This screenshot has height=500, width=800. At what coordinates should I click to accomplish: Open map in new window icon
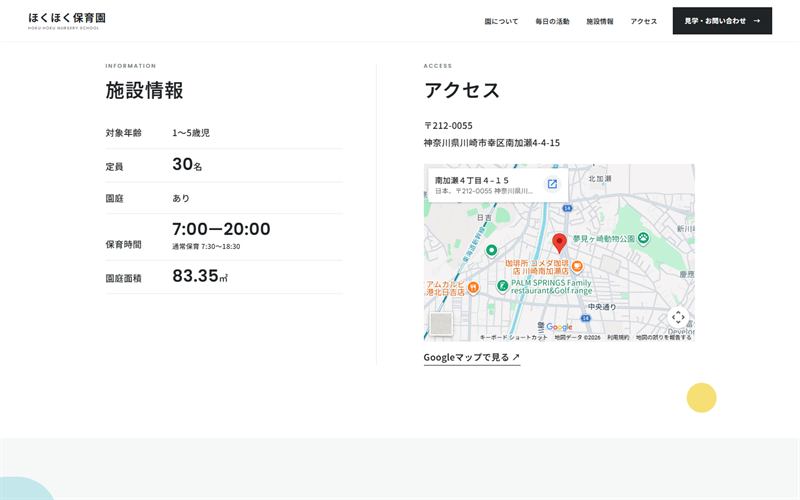[552, 184]
